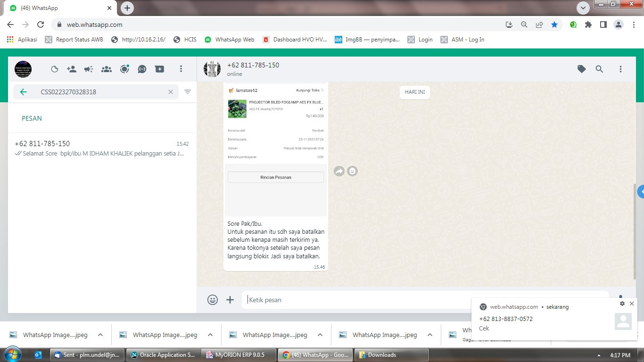Search within chat using the magnifier icon
The image size is (644, 362).
coord(599,69)
